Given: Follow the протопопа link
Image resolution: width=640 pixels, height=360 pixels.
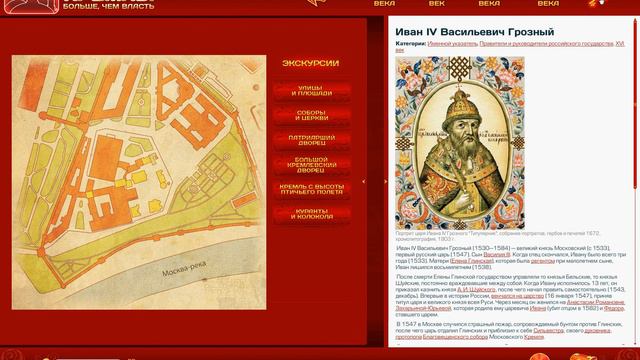Looking at the screenshot, I should click(x=408, y=337).
